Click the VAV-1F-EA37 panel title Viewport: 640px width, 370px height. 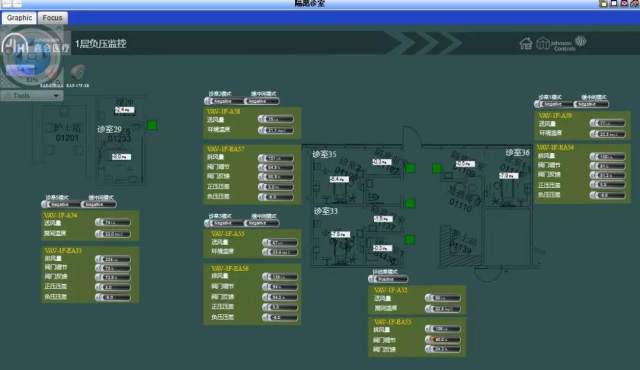point(226,149)
